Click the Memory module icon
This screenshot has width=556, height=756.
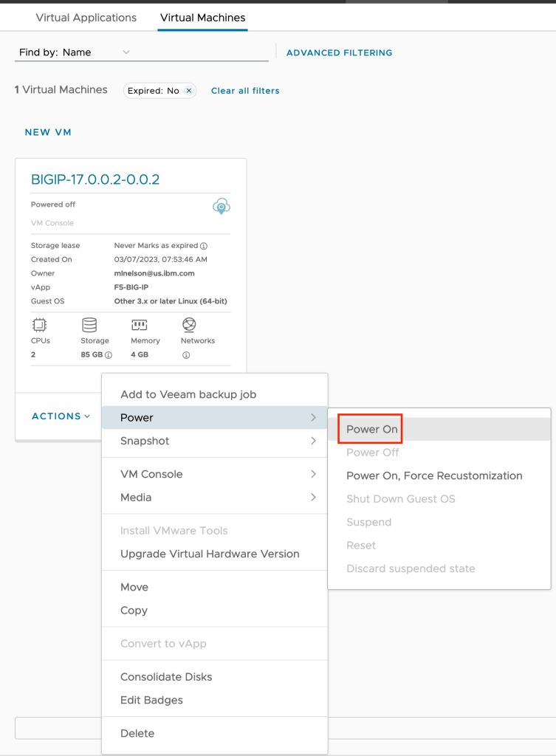[x=139, y=325]
